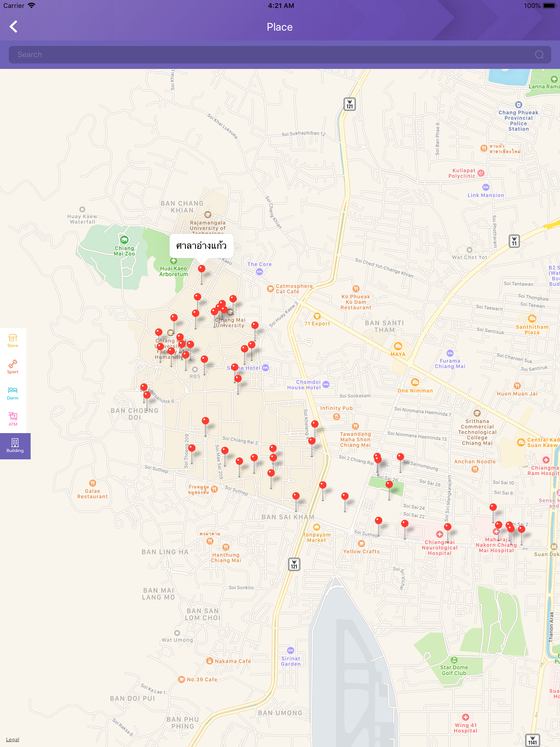
Task: Tap the No.39 Cafe icon
Action: (x=181, y=679)
